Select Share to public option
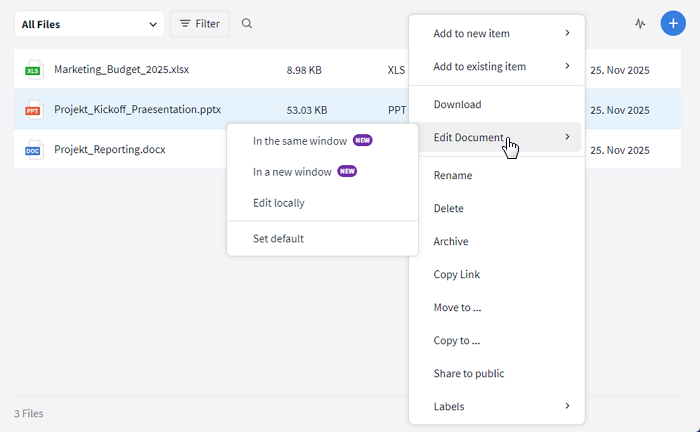 click(468, 374)
